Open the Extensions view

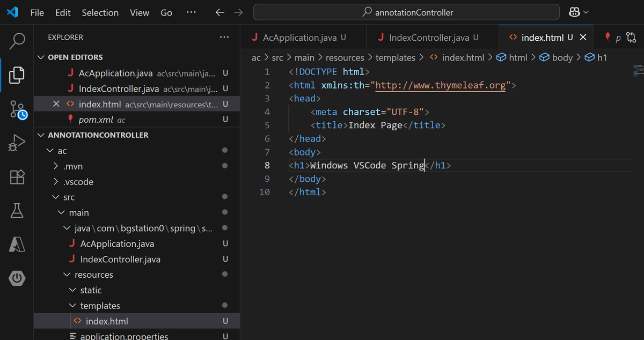(x=17, y=177)
